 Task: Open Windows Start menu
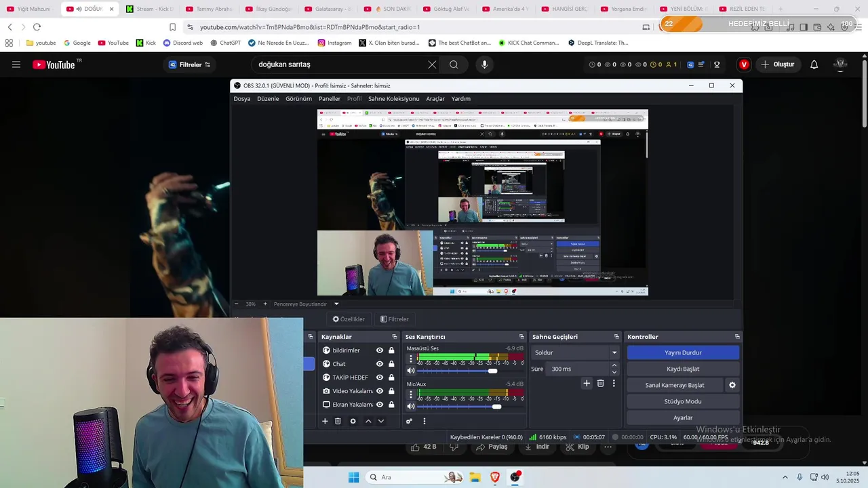[353, 477]
